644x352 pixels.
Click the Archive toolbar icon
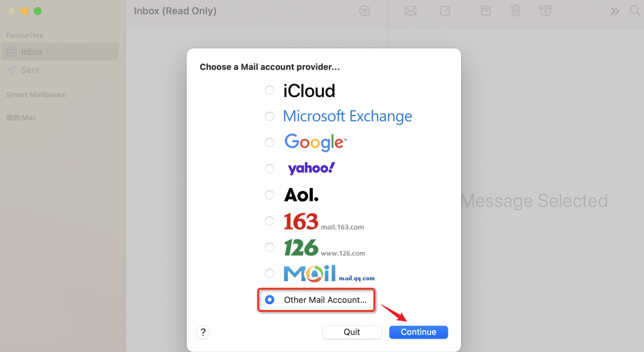[x=486, y=11]
